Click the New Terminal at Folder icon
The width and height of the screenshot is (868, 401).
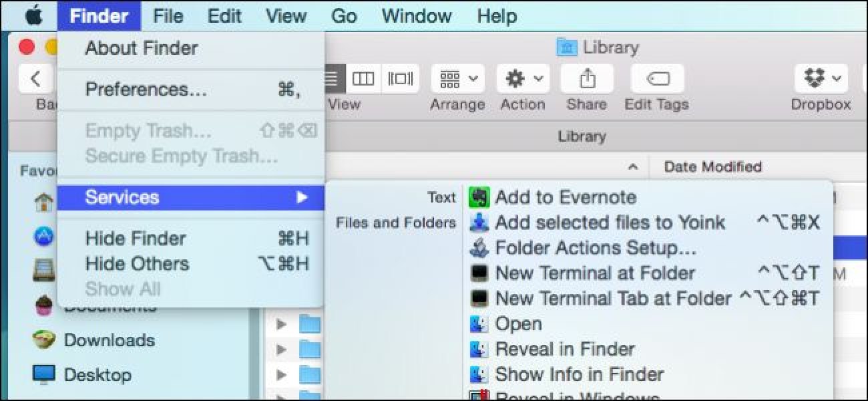[x=479, y=273]
